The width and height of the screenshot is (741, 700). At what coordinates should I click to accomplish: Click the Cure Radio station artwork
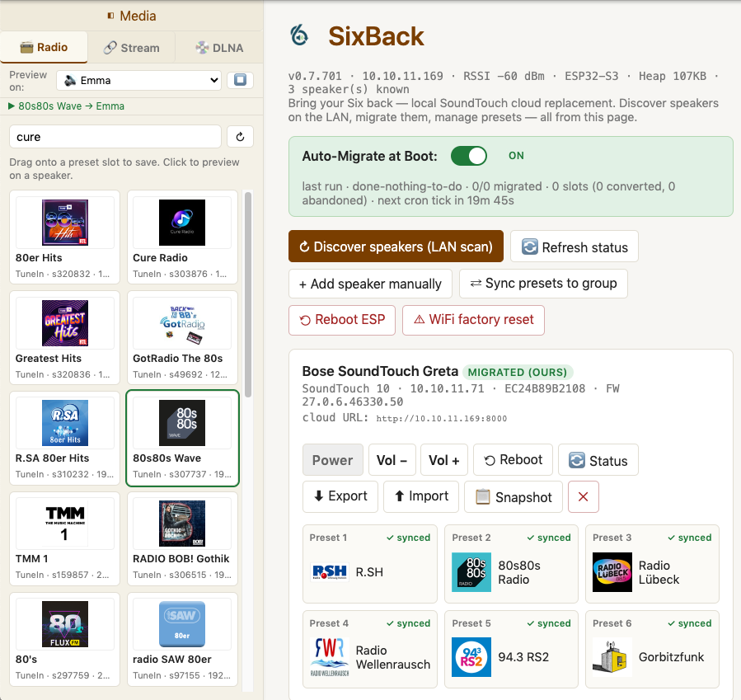[182, 222]
